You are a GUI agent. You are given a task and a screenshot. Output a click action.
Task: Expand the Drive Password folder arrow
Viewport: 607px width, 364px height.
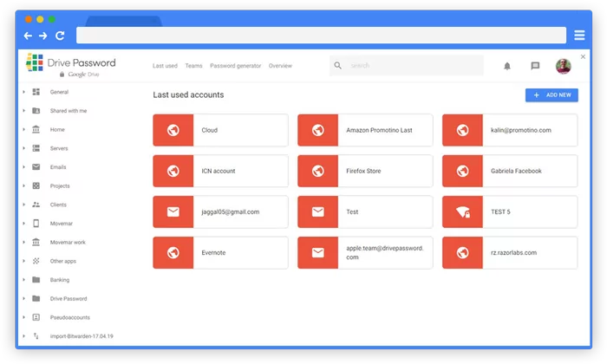coord(24,298)
